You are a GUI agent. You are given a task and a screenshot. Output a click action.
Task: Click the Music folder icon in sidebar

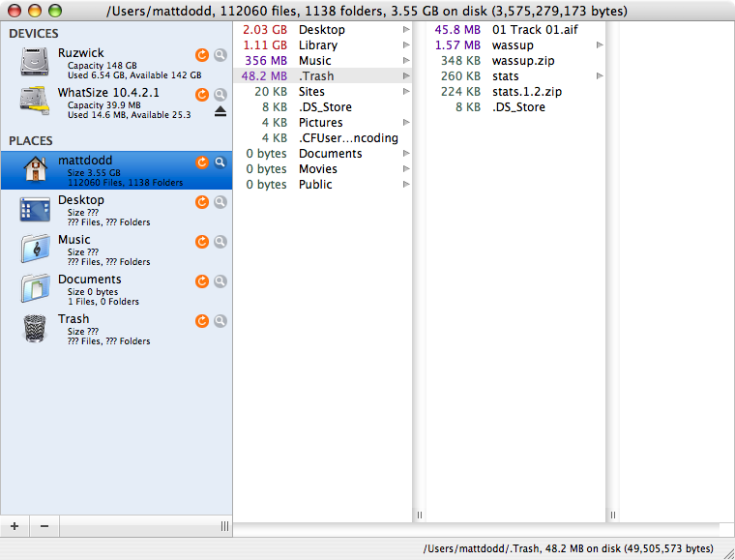[35, 249]
